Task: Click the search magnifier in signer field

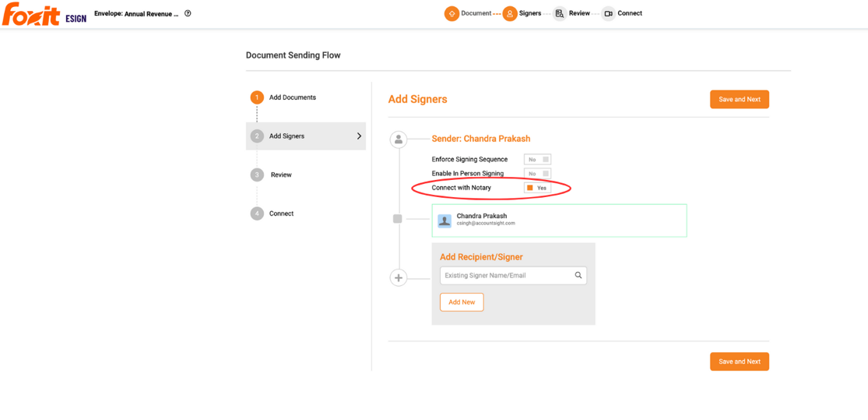Action: [x=578, y=275]
